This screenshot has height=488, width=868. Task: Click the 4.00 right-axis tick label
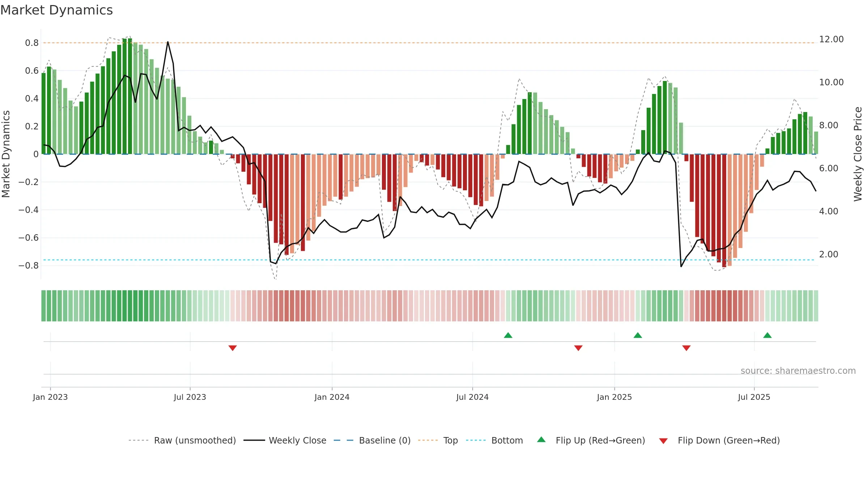click(x=829, y=211)
